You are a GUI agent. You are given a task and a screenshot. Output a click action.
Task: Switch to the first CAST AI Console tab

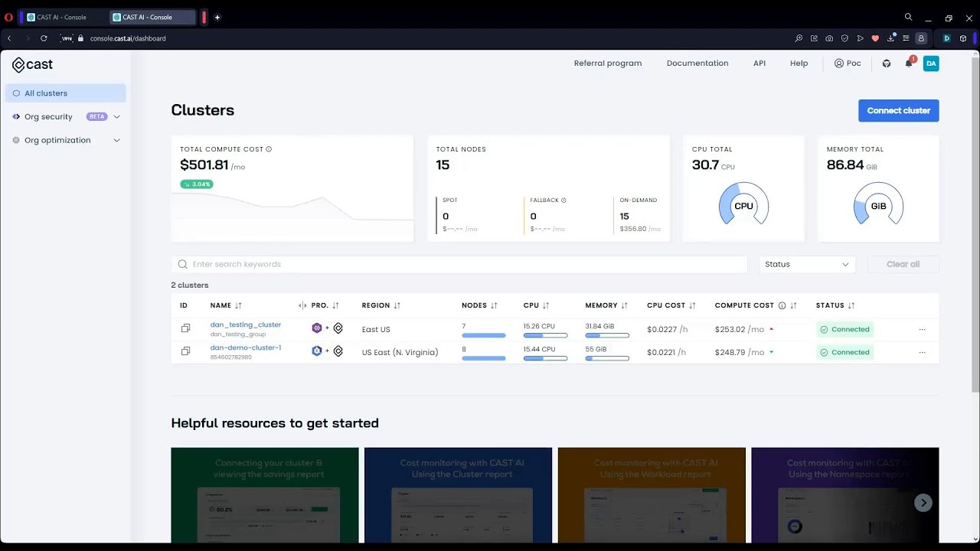coord(64,17)
